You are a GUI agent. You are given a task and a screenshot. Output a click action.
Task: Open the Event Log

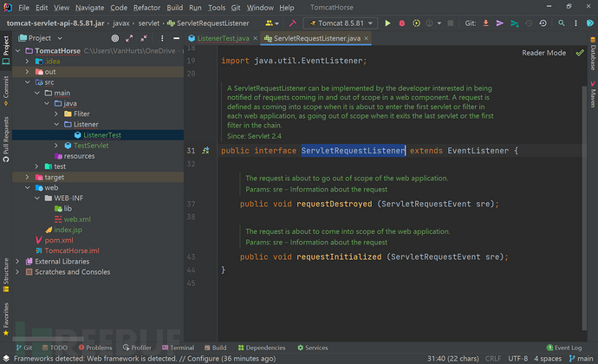click(x=564, y=348)
